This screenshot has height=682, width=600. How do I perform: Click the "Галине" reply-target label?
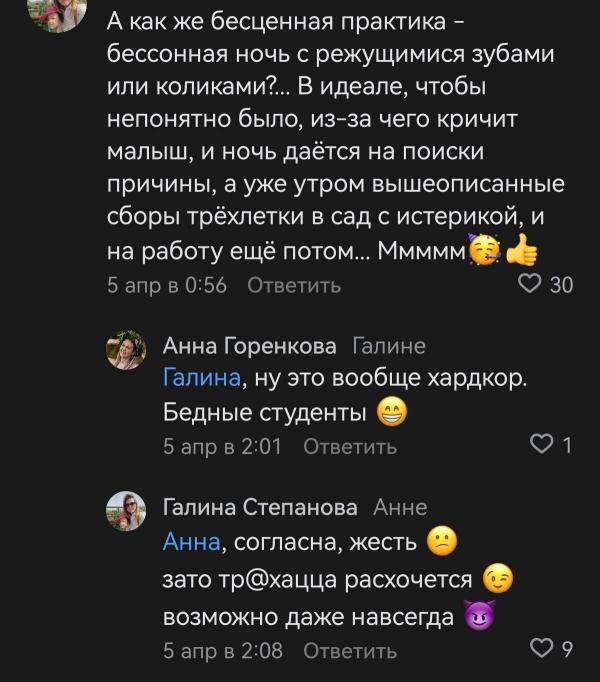point(389,347)
